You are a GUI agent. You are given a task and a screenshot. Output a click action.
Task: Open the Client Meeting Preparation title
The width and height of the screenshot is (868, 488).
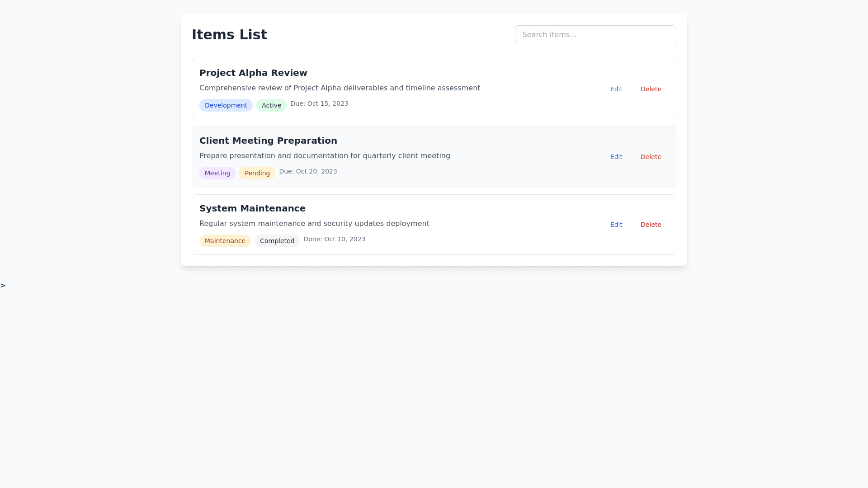(268, 141)
